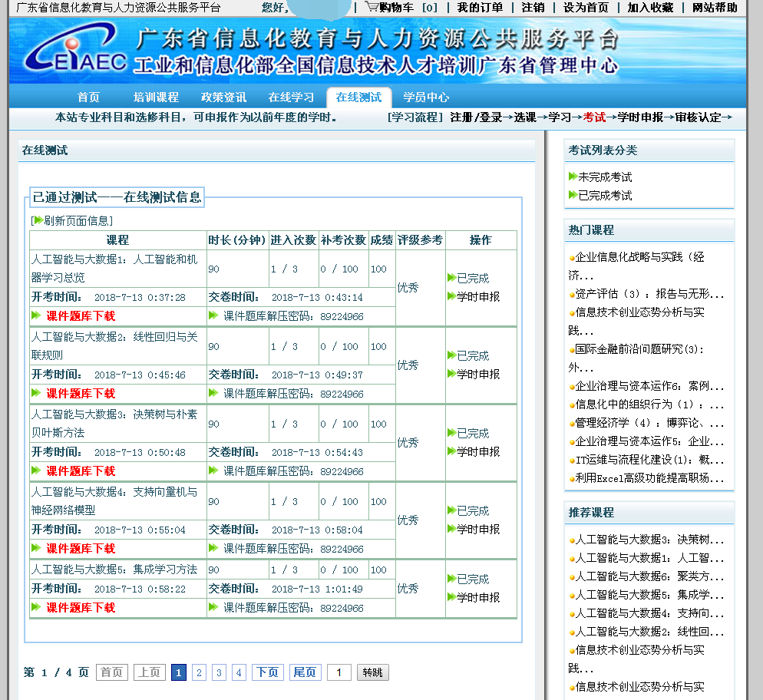Go to the 培训课程 menu item
Screen dimensions: 763x700
click(x=156, y=97)
